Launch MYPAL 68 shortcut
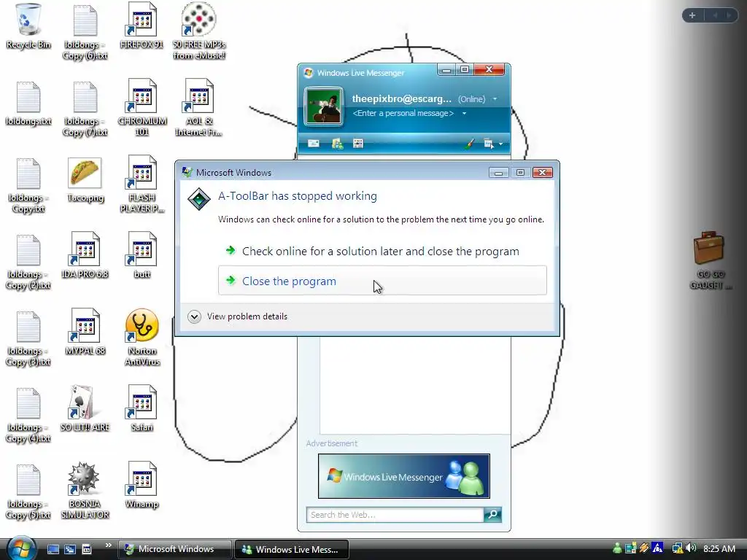The width and height of the screenshot is (747, 560). point(85,326)
